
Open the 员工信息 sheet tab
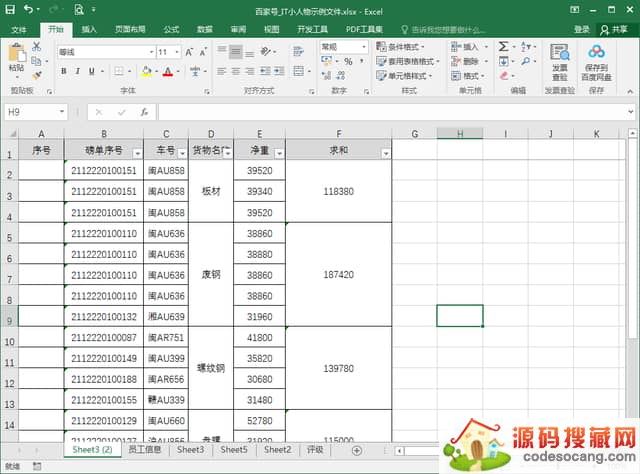[146, 451]
